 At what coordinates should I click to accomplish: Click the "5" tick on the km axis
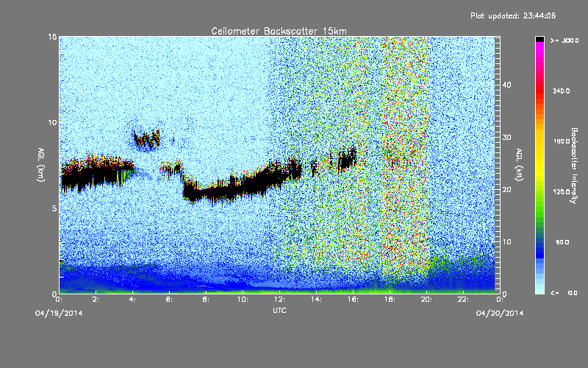click(54, 208)
